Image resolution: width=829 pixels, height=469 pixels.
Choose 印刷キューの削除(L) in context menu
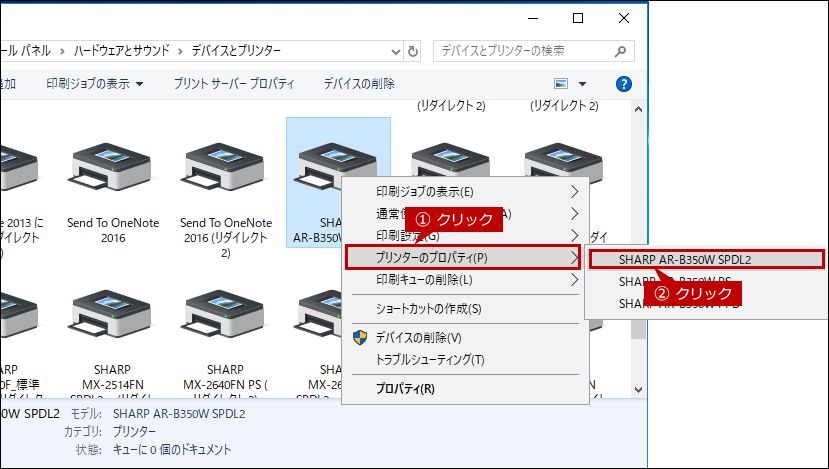(465, 280)
